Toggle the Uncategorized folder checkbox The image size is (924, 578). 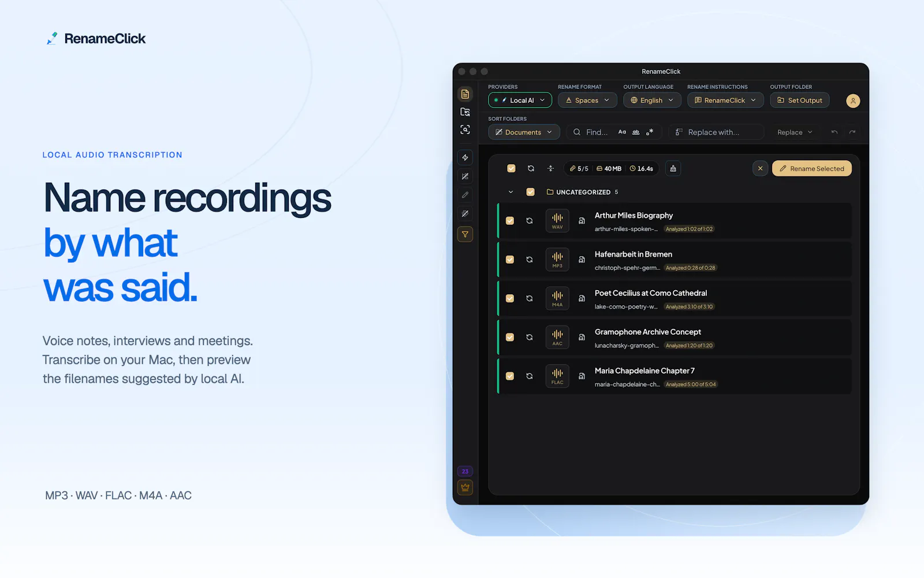(x=530, y=192)
